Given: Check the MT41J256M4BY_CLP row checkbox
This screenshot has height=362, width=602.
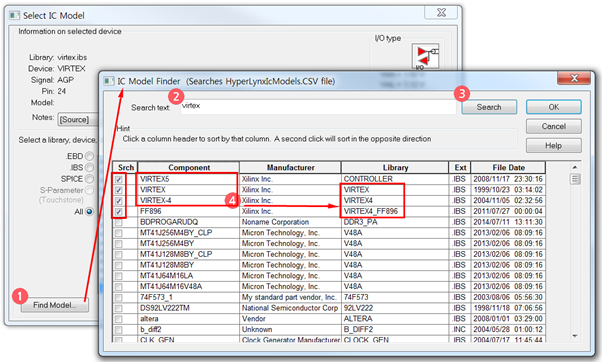Looking at the screenshot, I should tap(119, 233).
